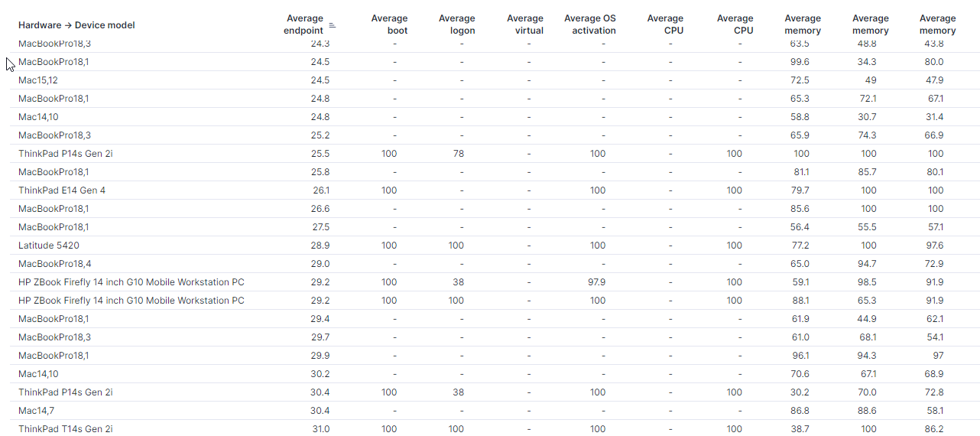The image size is (980, 436).
Task: Select the 26.1 endpoint score cell
Action: [320, 190]
